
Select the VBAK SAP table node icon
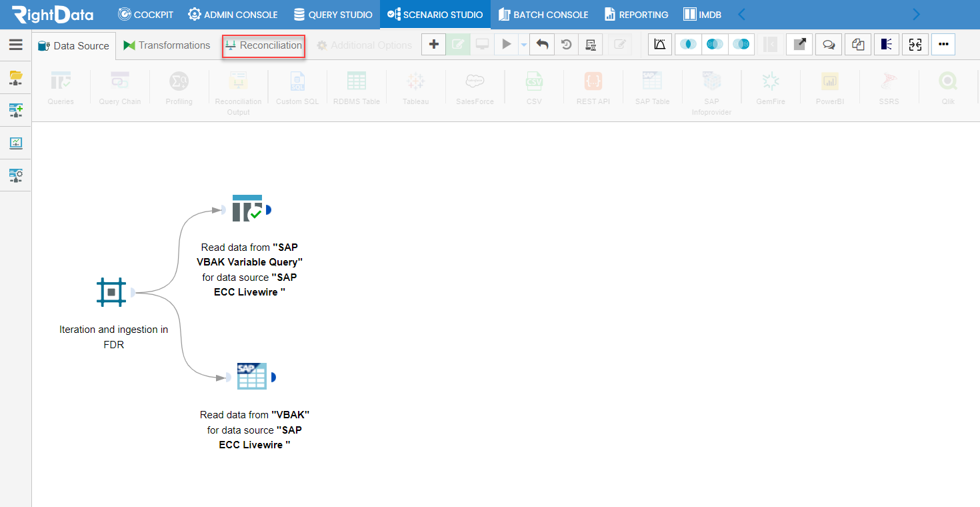[x=252, y=376]
